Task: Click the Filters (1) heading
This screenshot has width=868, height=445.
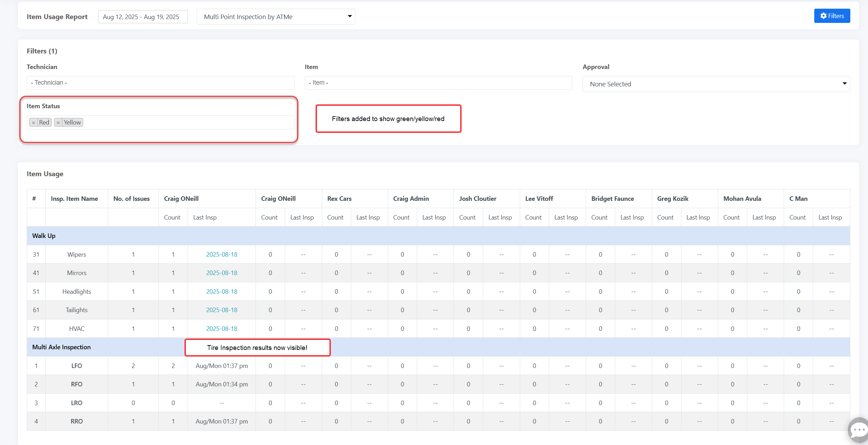Action: [x=42, y=51]
